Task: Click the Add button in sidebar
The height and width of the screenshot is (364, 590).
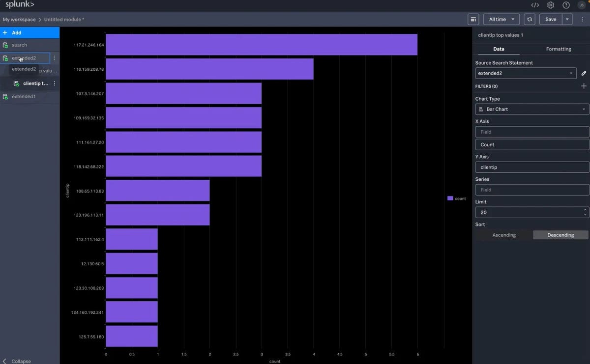Action: tap(29, 33)
